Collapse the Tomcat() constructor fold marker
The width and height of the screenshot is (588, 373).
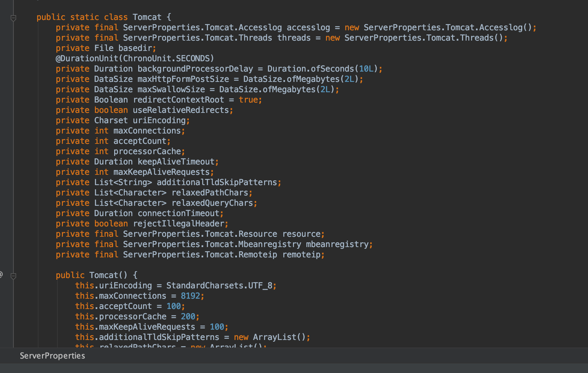coord(13,276)
